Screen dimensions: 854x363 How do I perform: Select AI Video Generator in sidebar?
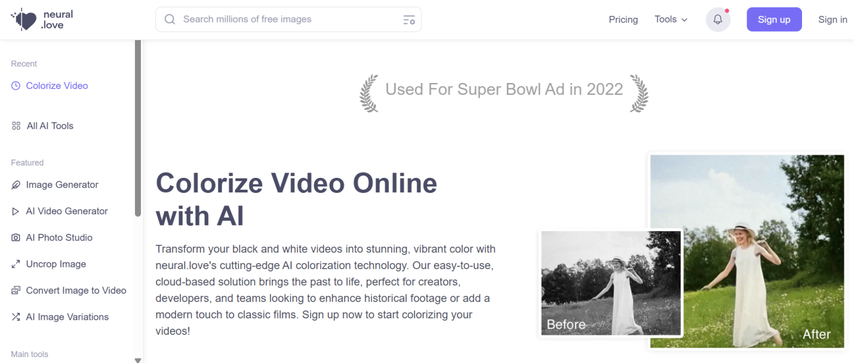(x=67, y=211)
